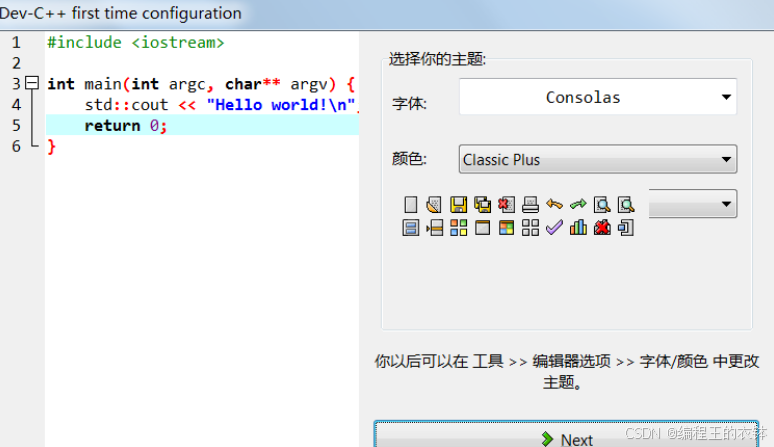Click the New file icon
The width and height of the screenshot is (774, 447).
tap(410, 204)
